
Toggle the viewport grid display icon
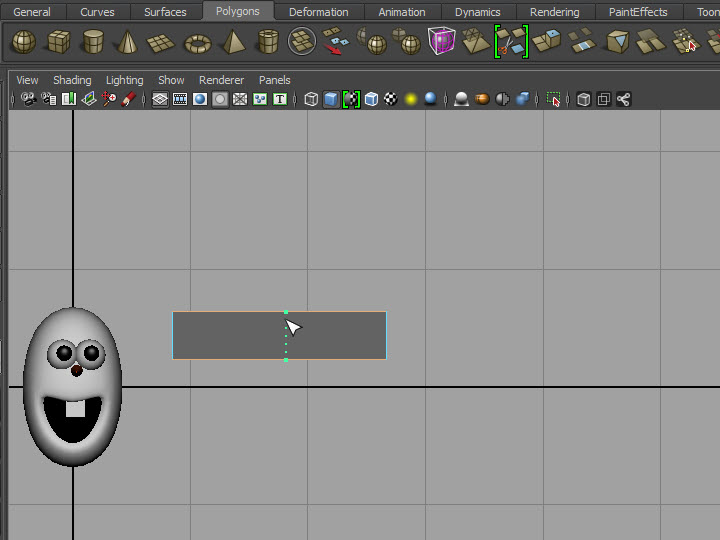pos(159,99)
